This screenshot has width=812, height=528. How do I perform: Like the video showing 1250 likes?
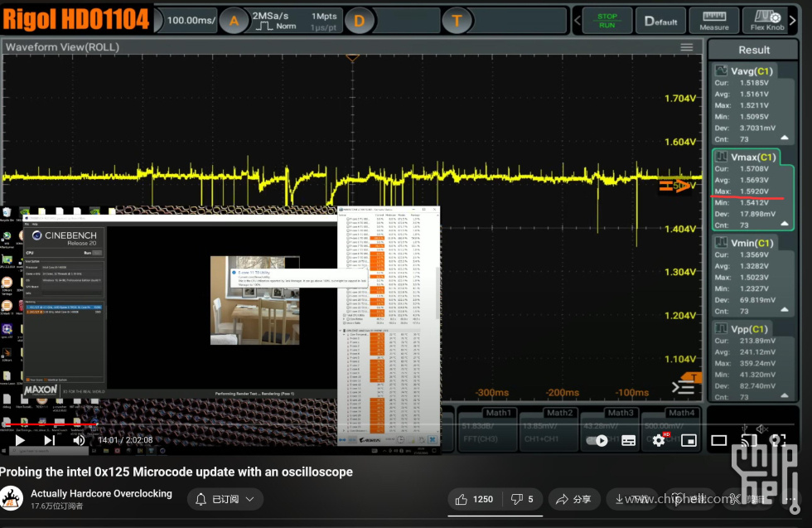[474, 499]
